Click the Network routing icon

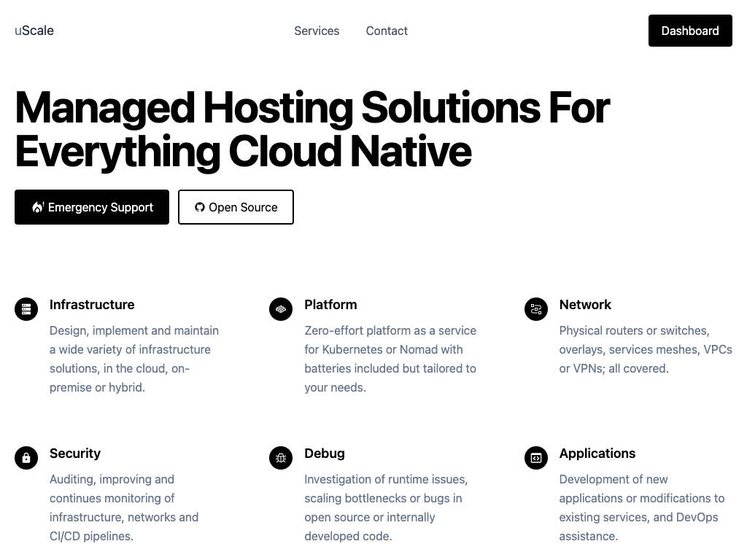point(536,309)
